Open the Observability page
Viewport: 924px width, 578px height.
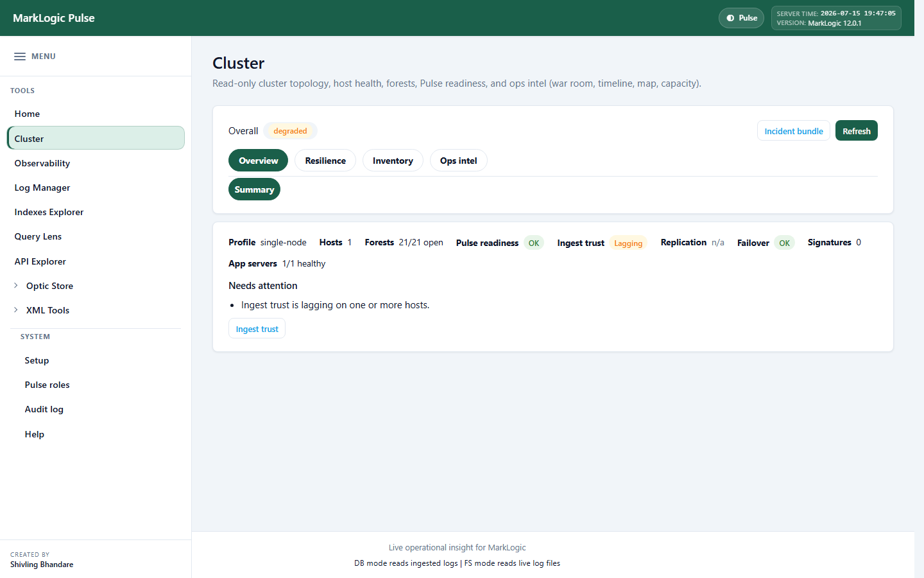[x=96, y=163]
